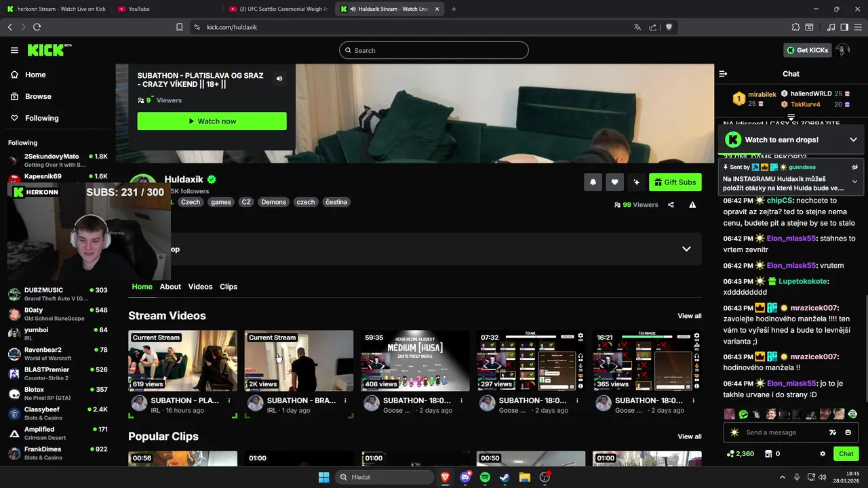868x488 pixels.
Task: Send message with the green Chat button
Action: [x=846, y=454]
